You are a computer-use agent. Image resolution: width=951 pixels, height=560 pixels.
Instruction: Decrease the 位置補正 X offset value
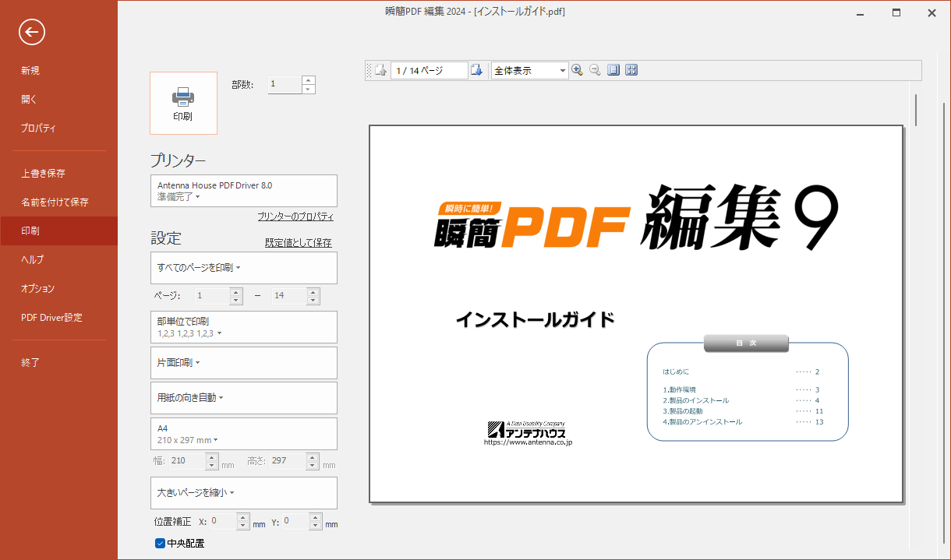point(243,527)
